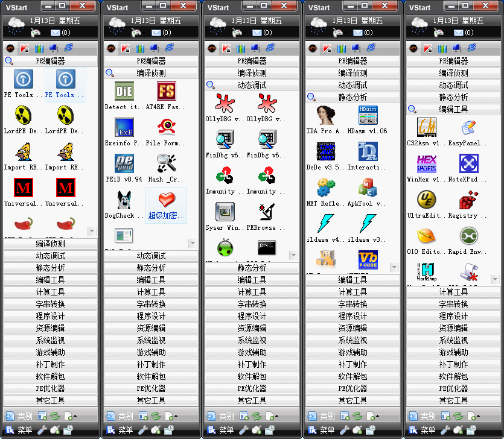Click mail (0) indicator in leftmost VStart
Image resolution: width=504 pixels, height=439 pixels.
click(x=61, y=33)
